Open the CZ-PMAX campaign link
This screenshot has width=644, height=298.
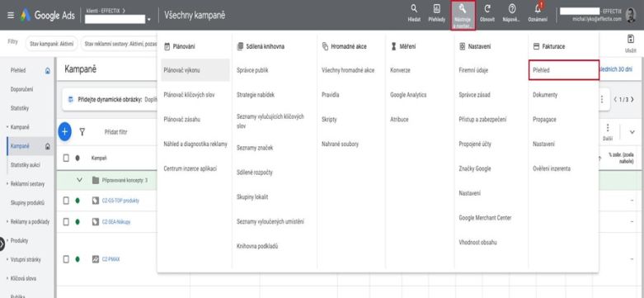(110, 259)
